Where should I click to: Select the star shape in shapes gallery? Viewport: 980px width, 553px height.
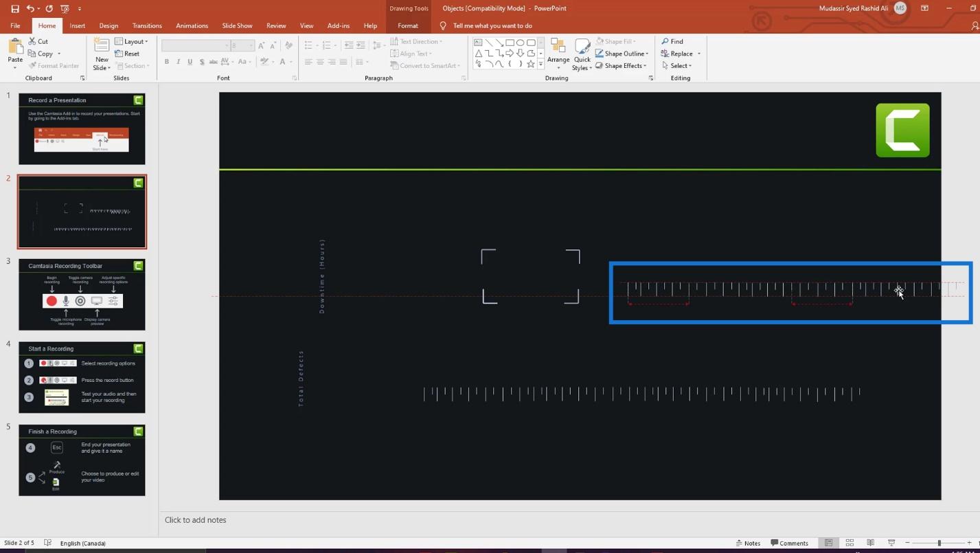click(530, 64)
